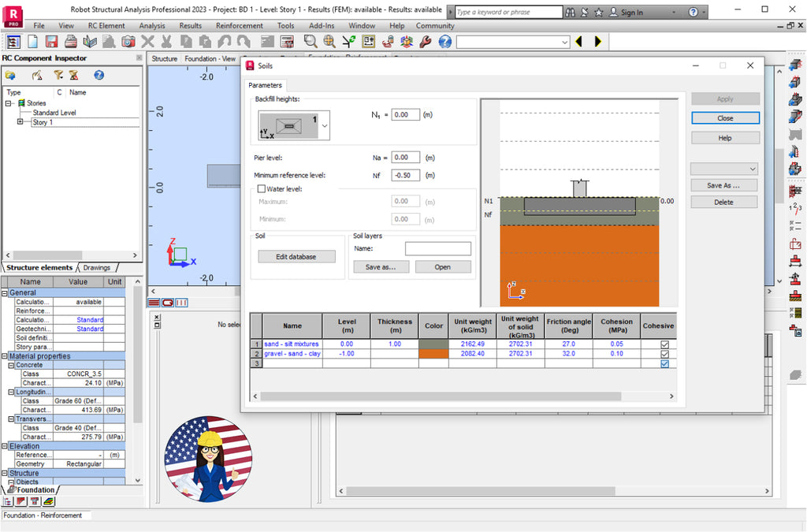Viewport: 807px width, 532px height.
Task: Click the color swatch for sand-silt mixtures
Action: (432, 344)
